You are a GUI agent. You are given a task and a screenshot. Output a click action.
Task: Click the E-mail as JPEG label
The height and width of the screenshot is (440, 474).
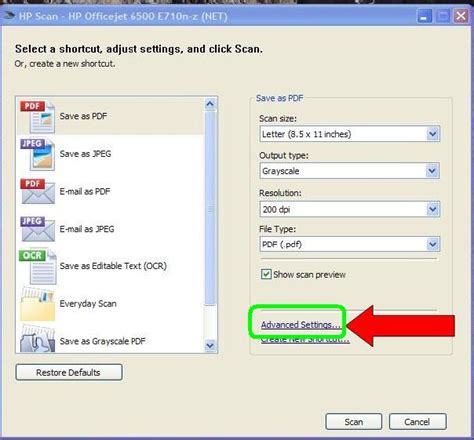(x=87, y=229)
